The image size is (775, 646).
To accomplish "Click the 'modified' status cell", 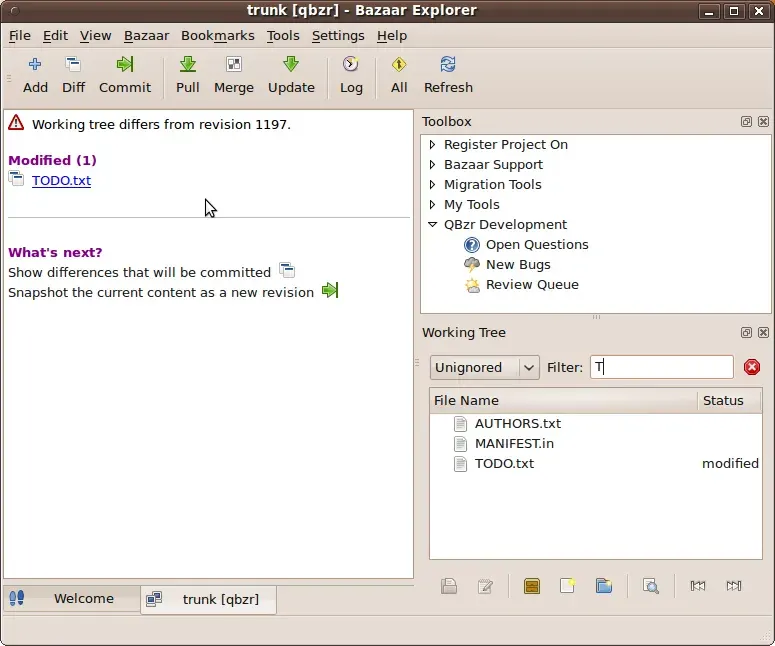I will pyautogui.click(x=730, y=464).
